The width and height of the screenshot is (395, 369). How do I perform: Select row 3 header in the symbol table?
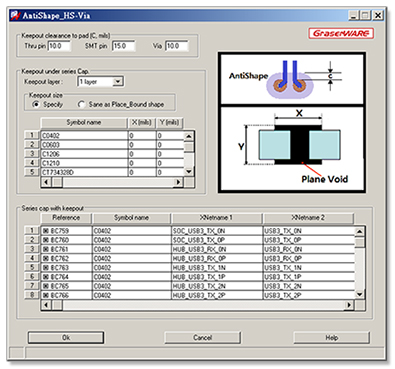coord(32,154)
